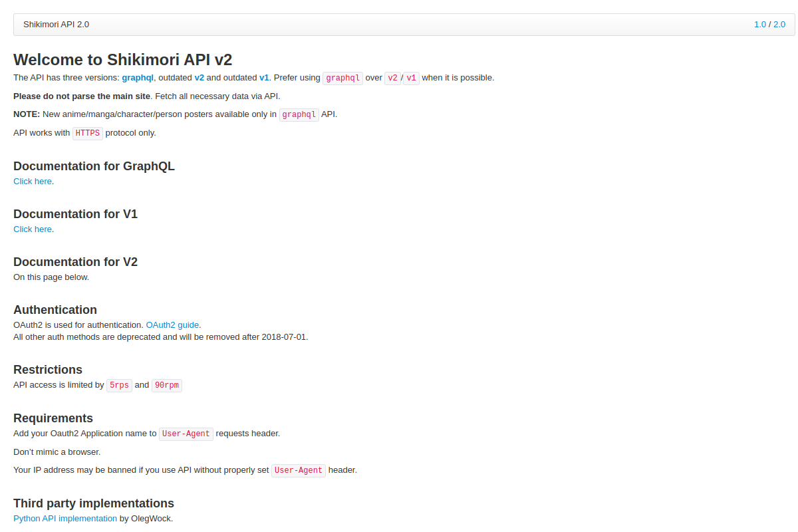This screenshot has height=532, width=798.
Task: Click the "by OlegWock." author text
Action: pos(146,518)
